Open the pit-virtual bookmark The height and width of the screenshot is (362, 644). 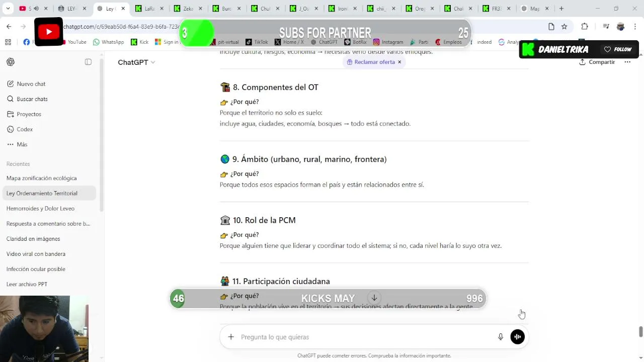(224, 42)
